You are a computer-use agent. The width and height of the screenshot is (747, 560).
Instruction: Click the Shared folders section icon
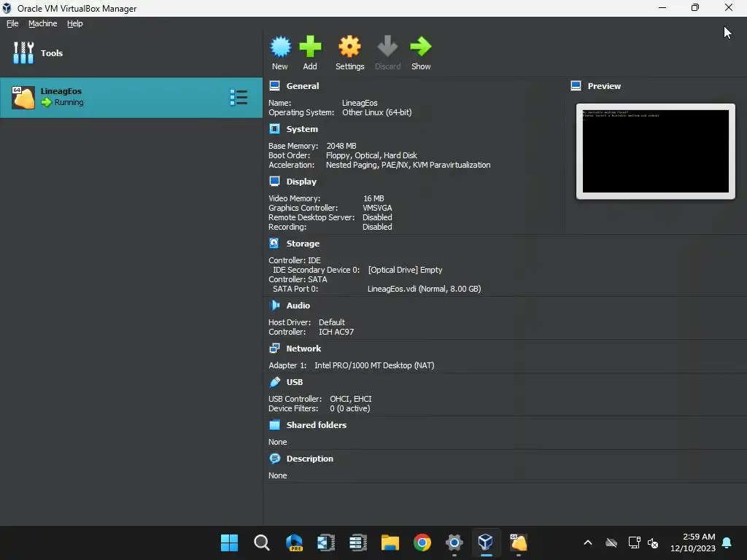click(x=274, y=425)
